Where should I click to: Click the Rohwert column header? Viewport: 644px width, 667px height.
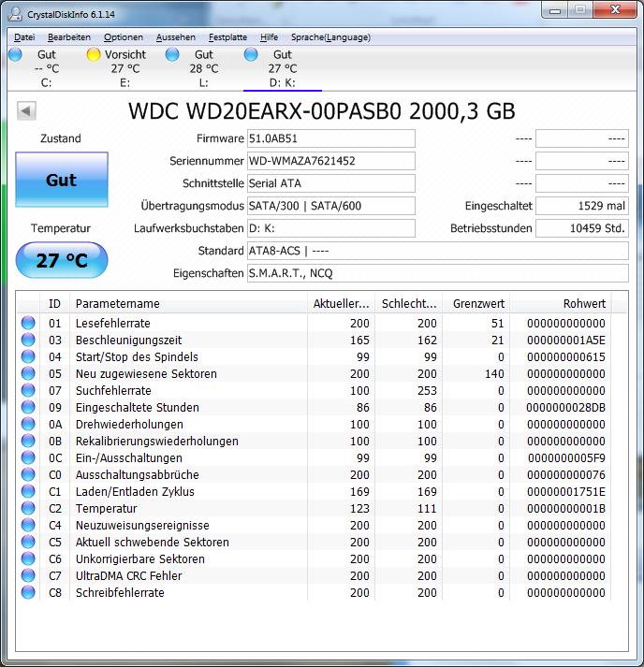coord(561,304)
